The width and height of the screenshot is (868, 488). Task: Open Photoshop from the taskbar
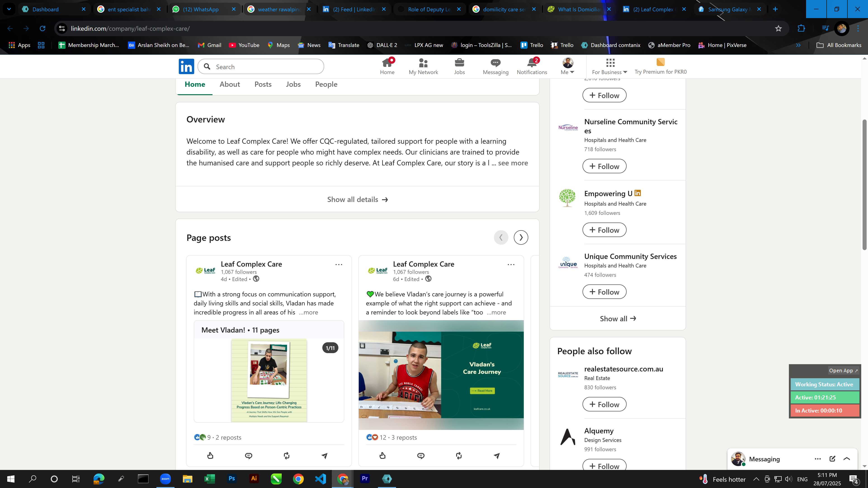(x=231, y=479)
